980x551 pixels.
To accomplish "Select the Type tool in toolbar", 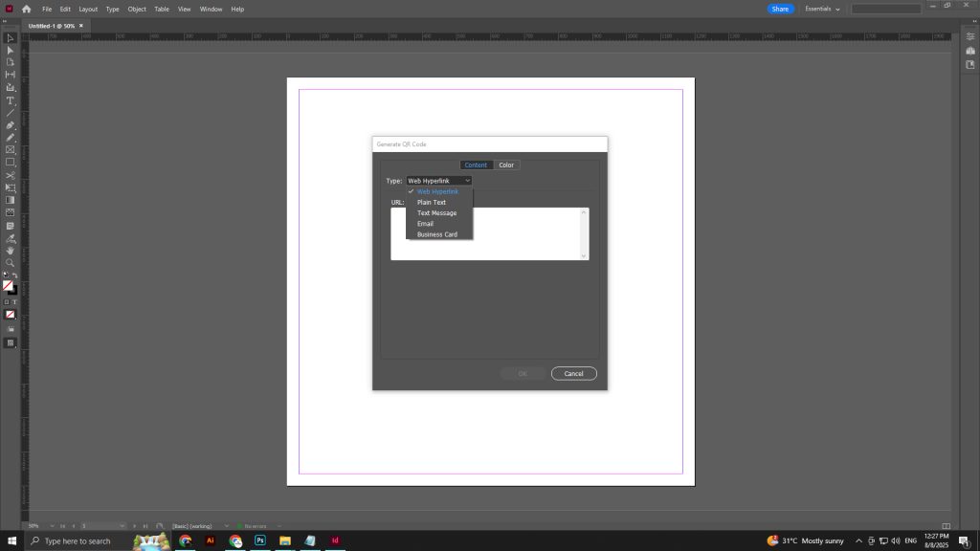I will pos(11,100).
